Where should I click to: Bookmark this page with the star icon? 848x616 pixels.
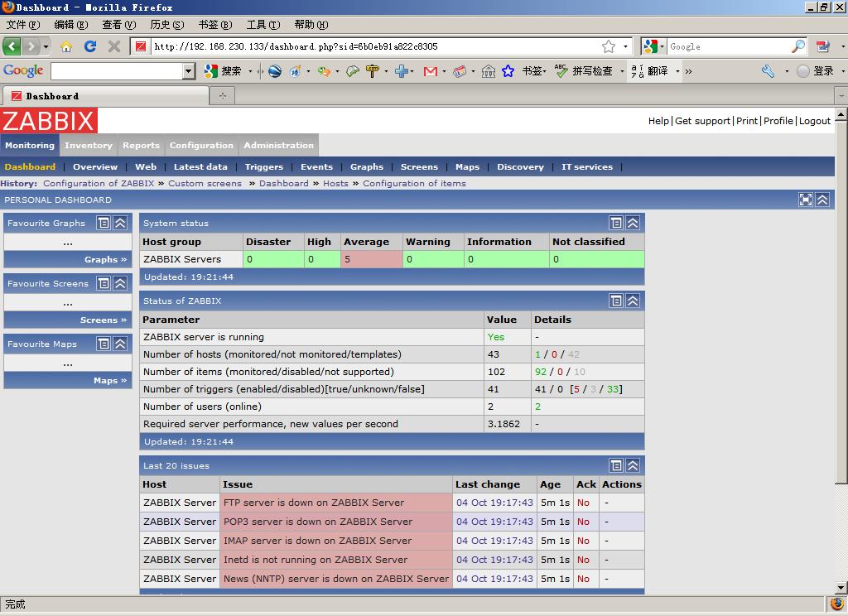coord(609,46)
